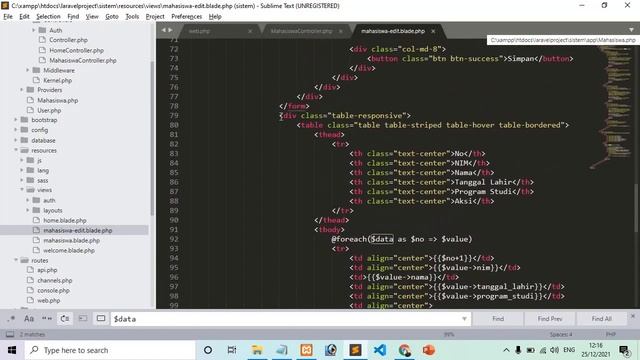The image size is (640, 360).
Task: Open Chrome from taskbar
Action: point(404,350)
